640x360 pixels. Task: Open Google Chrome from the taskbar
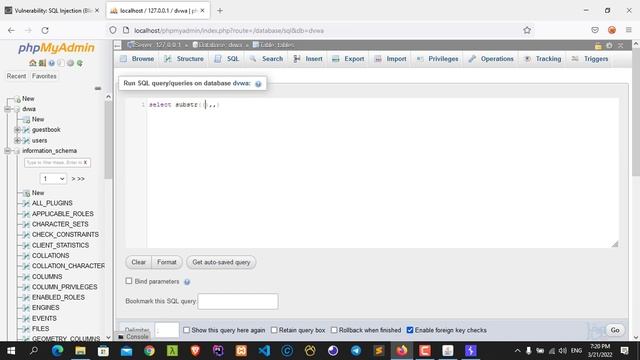click(x=149, y=351)
